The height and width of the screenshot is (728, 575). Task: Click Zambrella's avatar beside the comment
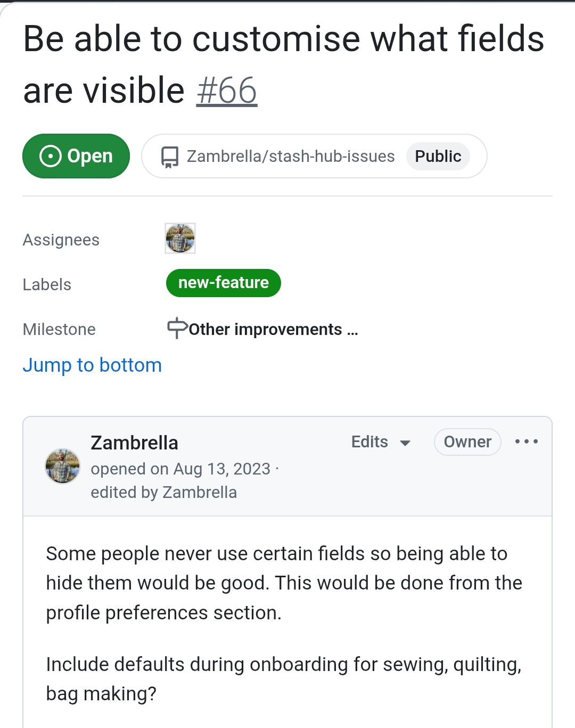click(x=62, y=466)
